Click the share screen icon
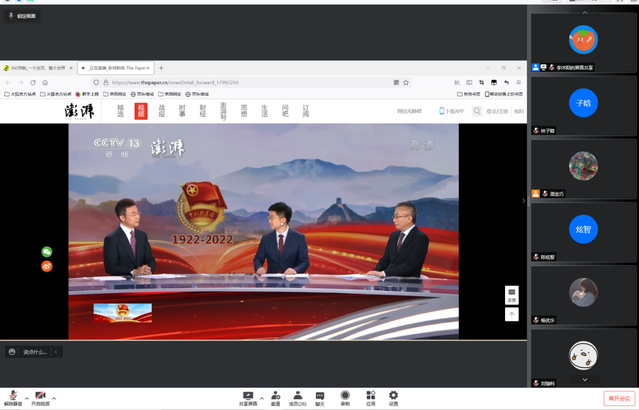 coord(247,397)
